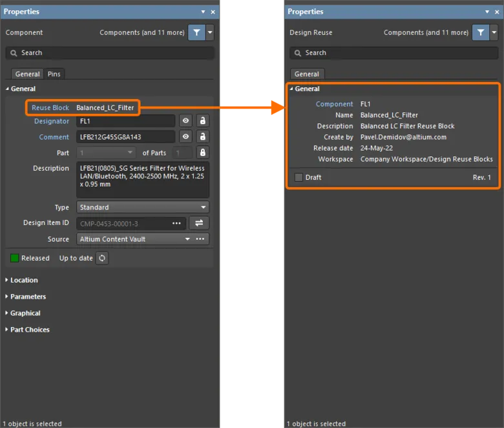Lock the Comment field
504x428 pixels.
click(x=202, y=136)
